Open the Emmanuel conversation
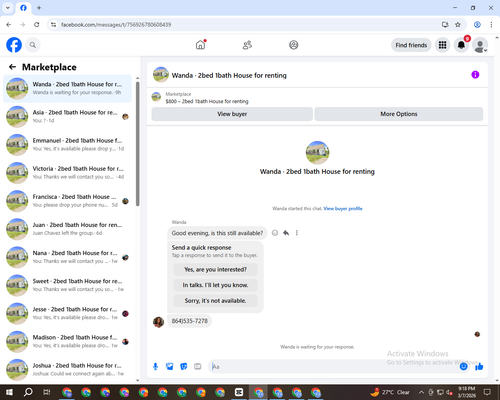Viewport: 500px width, 400px height. point(67,145)
